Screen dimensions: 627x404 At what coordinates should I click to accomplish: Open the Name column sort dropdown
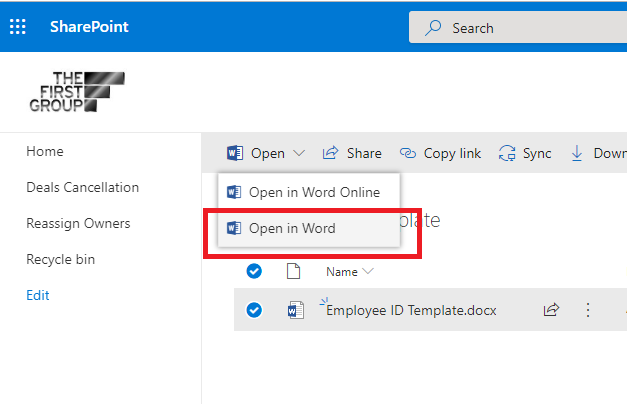click(367, 271)
